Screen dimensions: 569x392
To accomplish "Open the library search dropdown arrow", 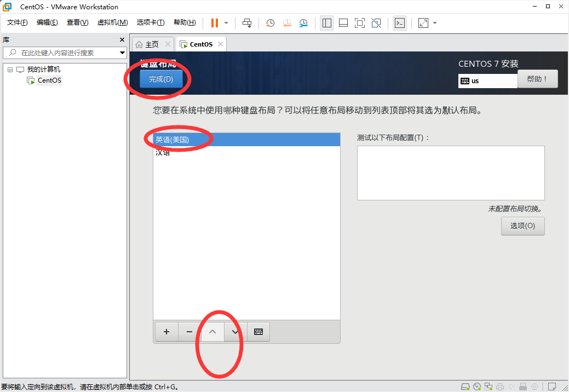I will [122, 53].
